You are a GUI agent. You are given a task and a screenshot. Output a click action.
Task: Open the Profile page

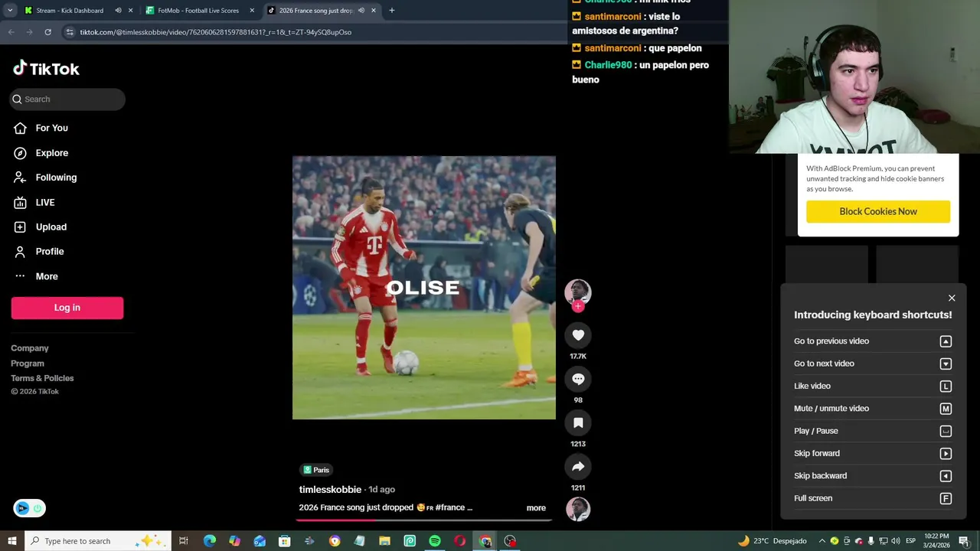(x=49, y=251)
